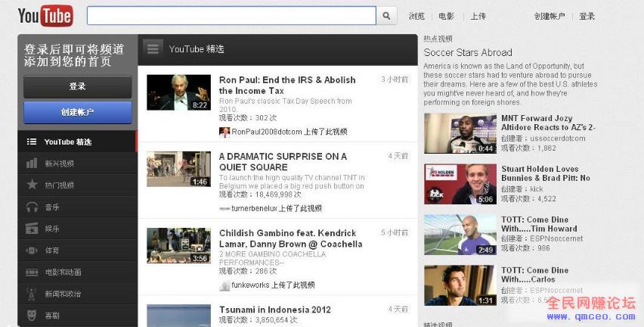
Task: Open RonPaul2008dotcom uploader channel link
Action: click(267, 132)
